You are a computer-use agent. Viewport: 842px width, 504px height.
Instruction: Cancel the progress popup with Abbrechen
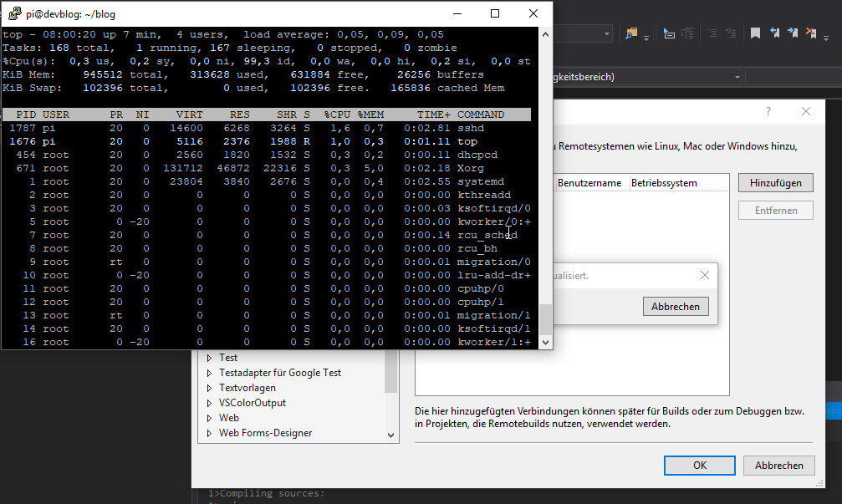(x=676, y=307)
